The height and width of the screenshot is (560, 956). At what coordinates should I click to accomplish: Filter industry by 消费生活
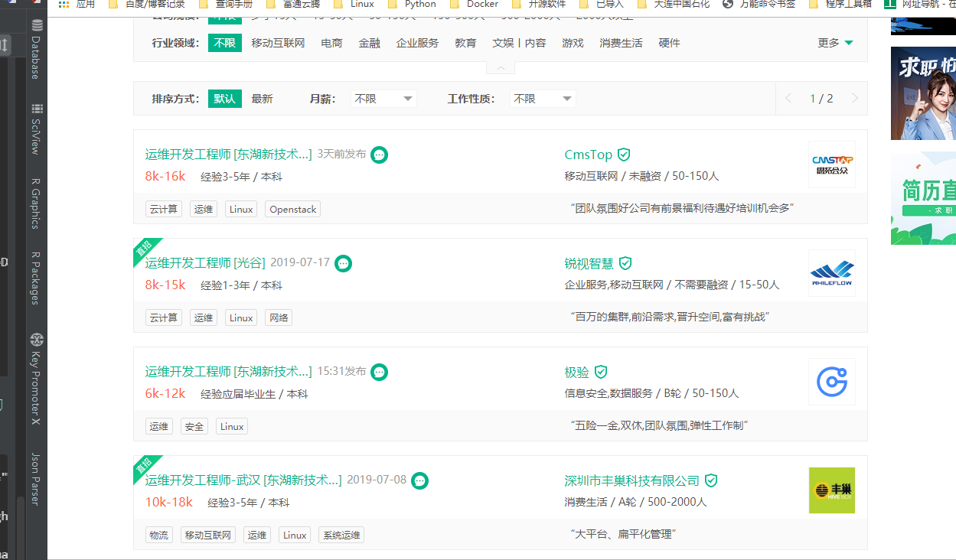[x=621, y=43]
